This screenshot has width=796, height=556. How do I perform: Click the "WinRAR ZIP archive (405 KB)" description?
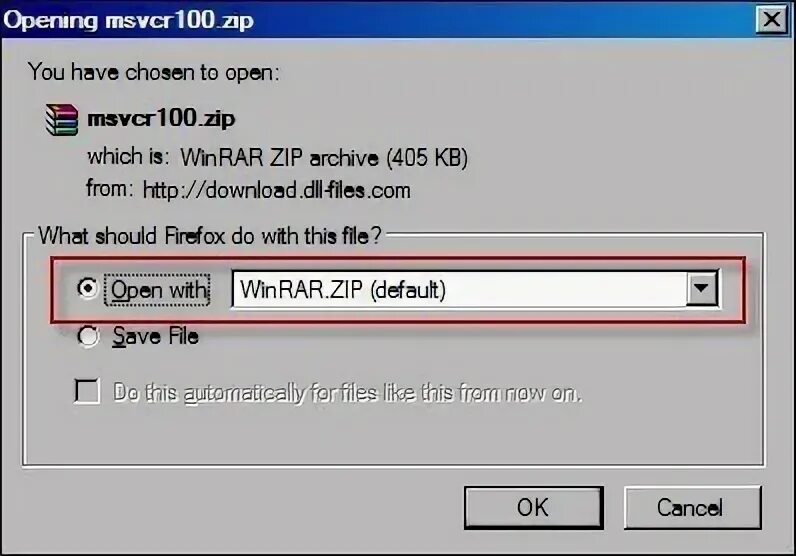pos(324,158)
